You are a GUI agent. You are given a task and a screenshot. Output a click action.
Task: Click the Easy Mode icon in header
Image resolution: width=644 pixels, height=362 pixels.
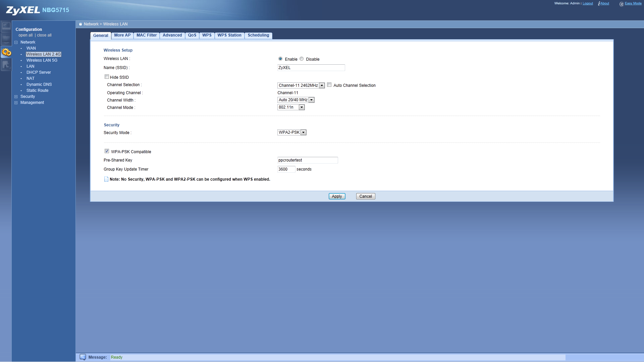click(x=622, y=4)
